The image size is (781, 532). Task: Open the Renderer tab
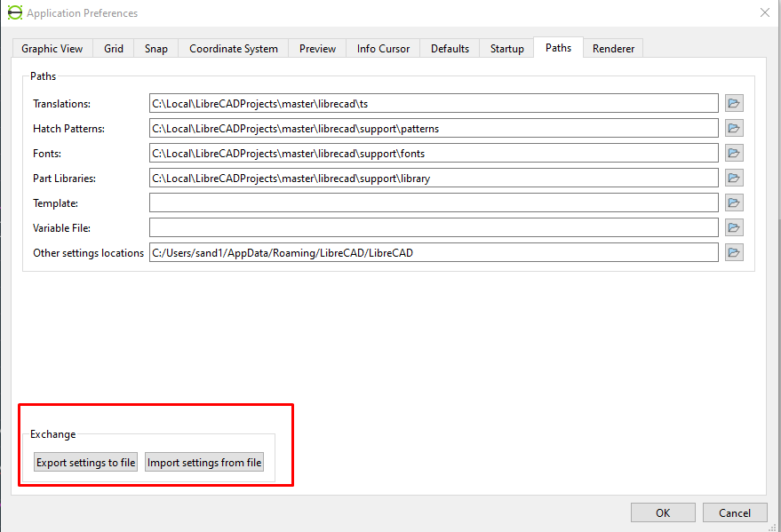pos(614,49)
